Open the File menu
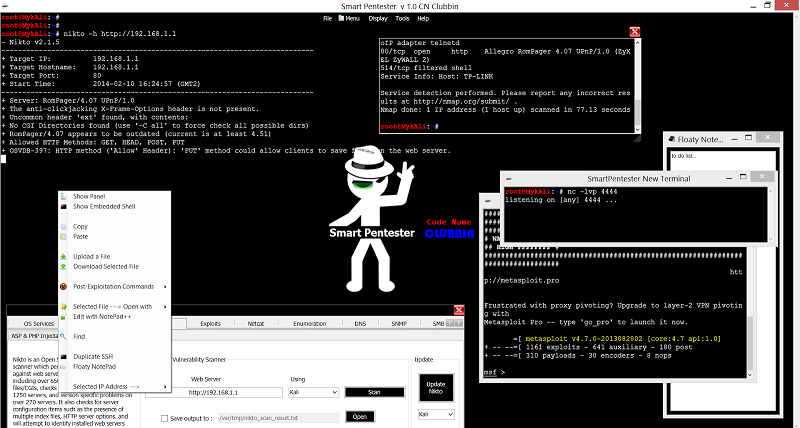 [x=328, y=18]
